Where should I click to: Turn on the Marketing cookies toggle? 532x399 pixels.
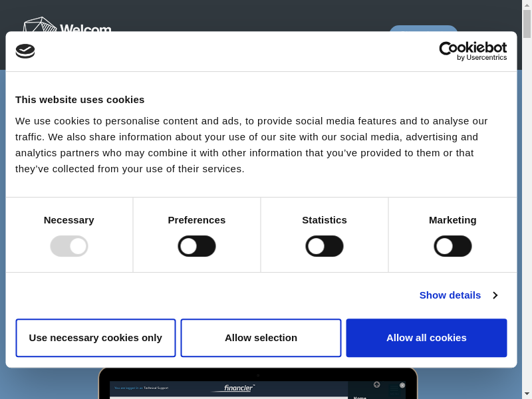click(453, 246)
